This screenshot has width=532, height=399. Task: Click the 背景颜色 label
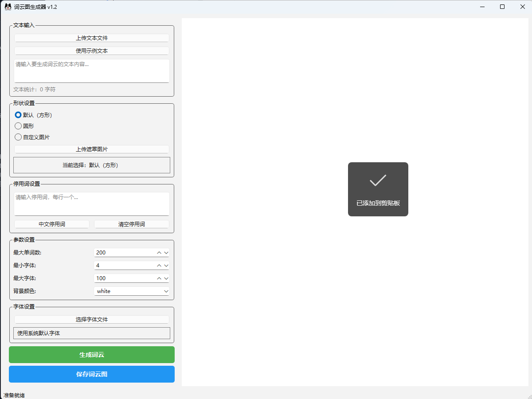(25, 291)
